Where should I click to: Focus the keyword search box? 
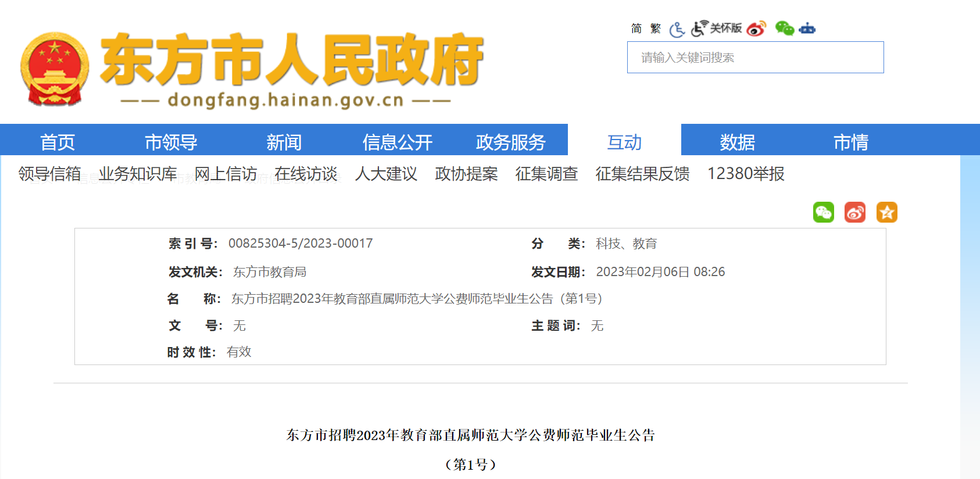pos(756,58)
